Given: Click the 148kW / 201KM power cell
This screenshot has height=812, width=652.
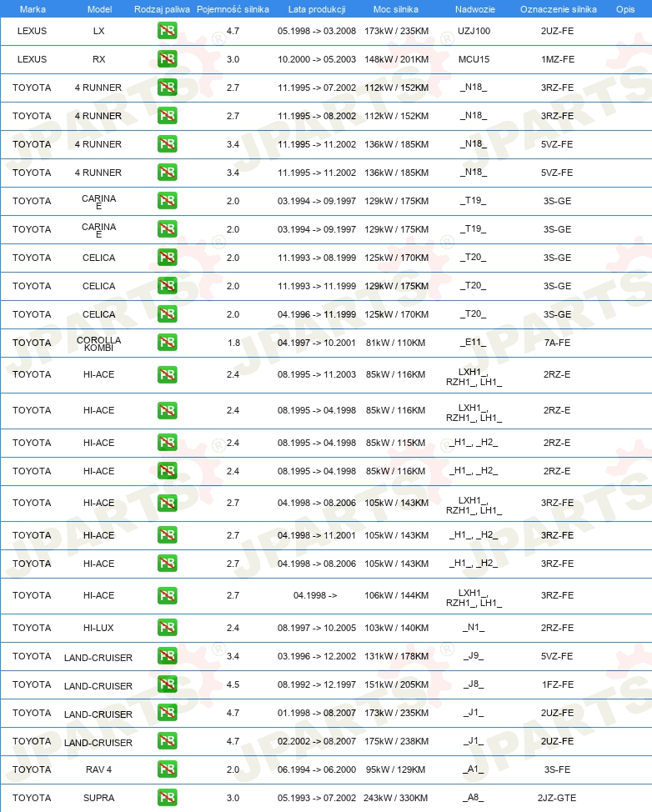Looking at the screenshot, I should point(396,59).
